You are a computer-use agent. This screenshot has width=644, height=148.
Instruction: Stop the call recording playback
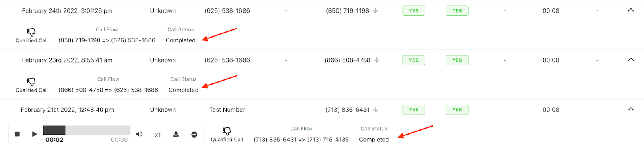point(17,134)
